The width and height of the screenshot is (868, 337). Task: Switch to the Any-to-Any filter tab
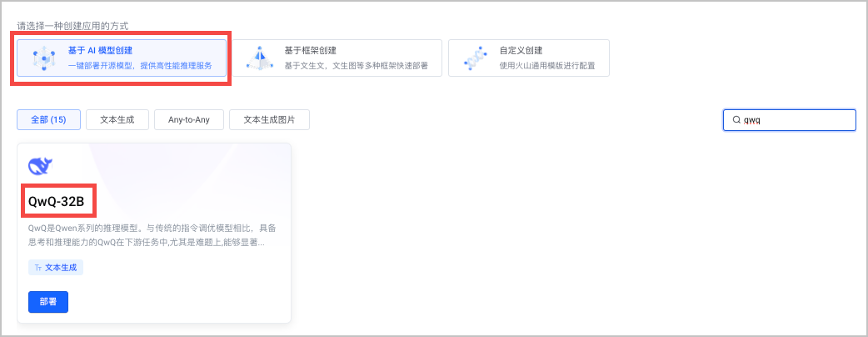[189, 120]
